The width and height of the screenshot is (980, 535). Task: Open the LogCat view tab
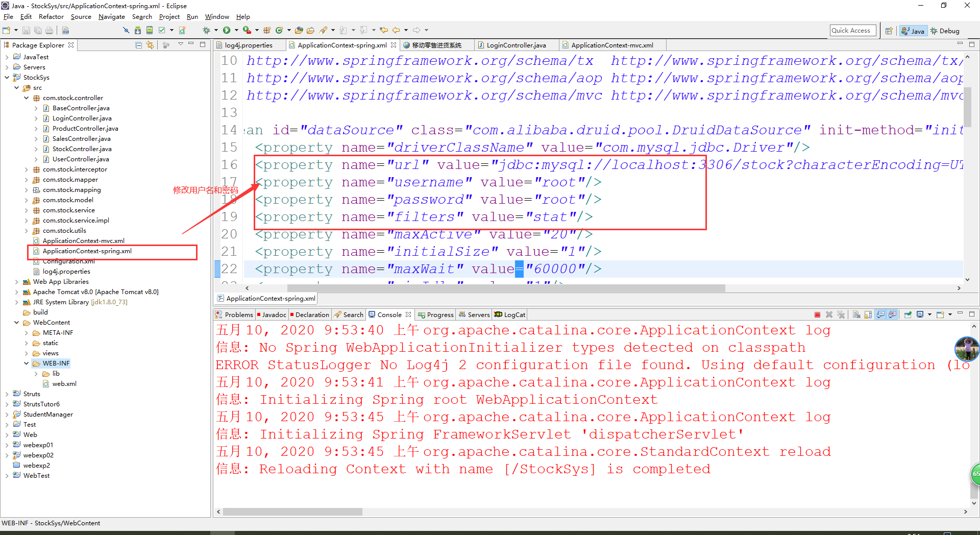click(x=510, y=315)
